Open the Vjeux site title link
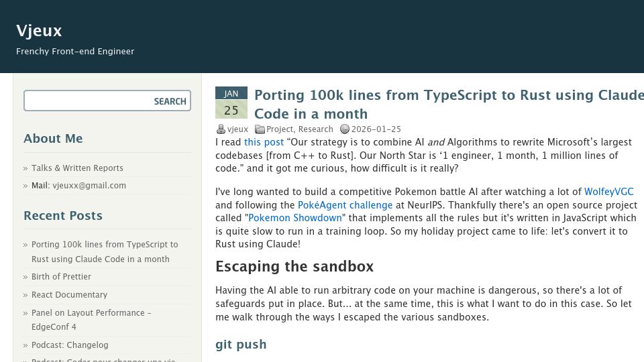644x362 pixels. point(39,31)
